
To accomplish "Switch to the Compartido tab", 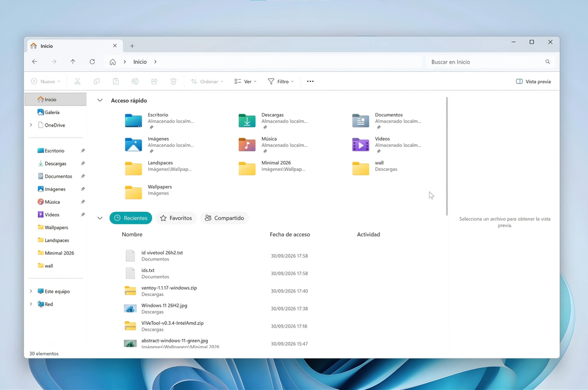I will pyautogui.click(x=225, y=218).
